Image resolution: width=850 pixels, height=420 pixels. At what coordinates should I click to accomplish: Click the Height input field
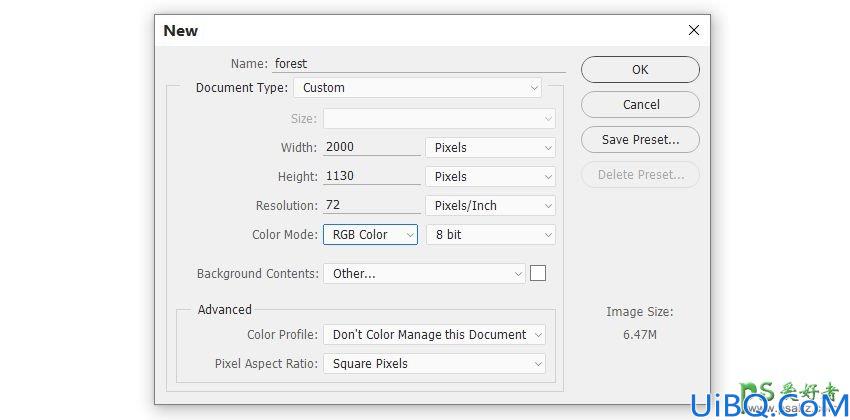pos(372,176)
